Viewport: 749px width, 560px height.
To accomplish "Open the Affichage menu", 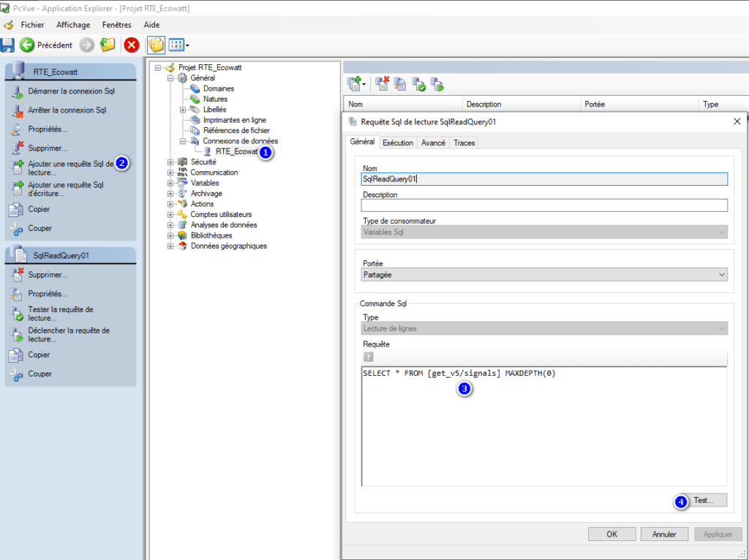I will 73,25.
